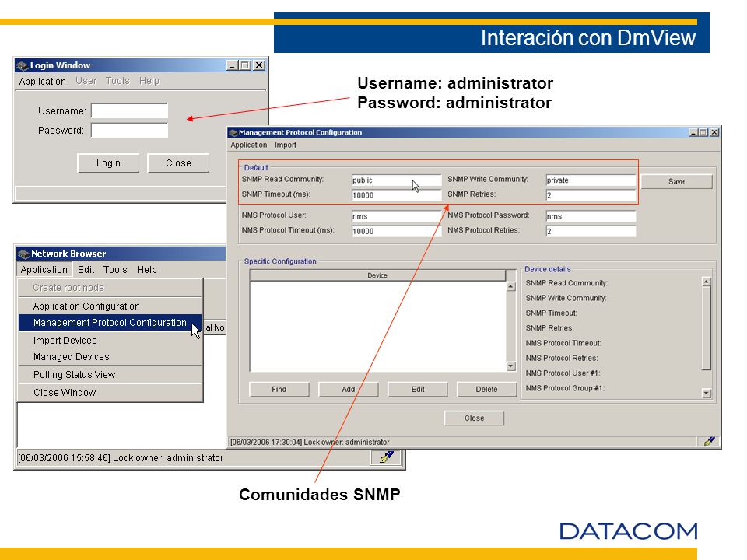Open Import menu in Management Protocol Configuration
The width and height of the screenshot is (747, 560).
286,145
